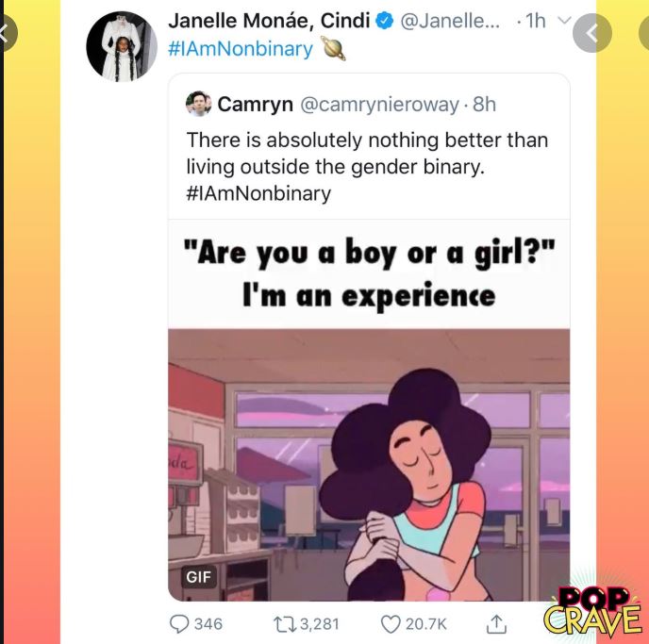Click the reply speech bubble icon
Viewport: 649px width, 644px height.
tap(179, 624)
